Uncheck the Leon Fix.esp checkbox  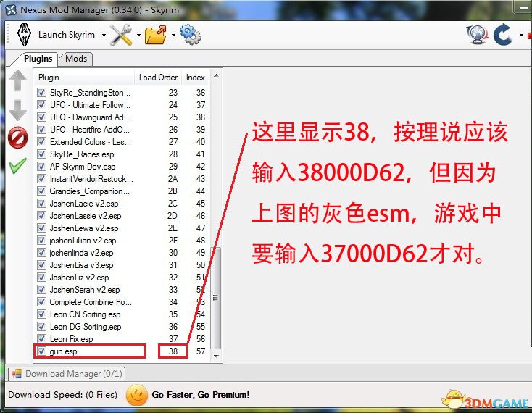point(42,339)
